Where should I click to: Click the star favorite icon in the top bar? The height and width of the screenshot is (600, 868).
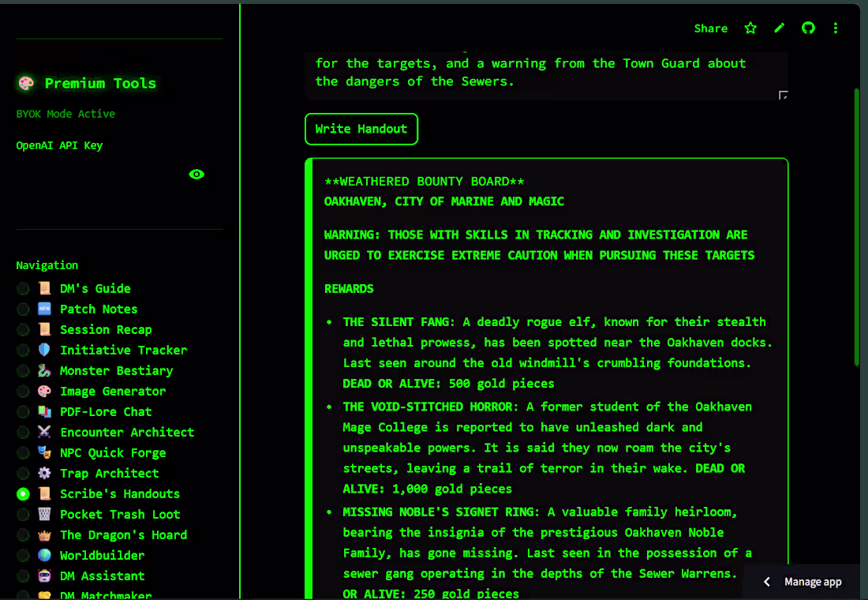coord(750,28)
